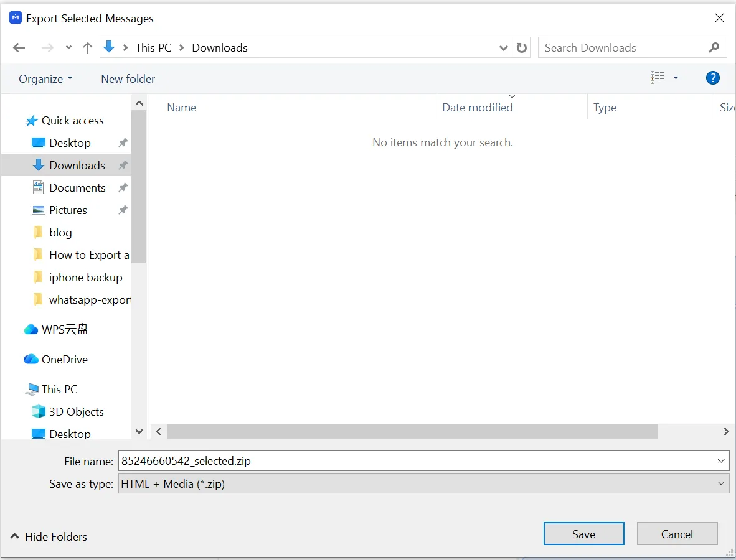
Task: Cancel the export dialog
Action: pos(677,534)
